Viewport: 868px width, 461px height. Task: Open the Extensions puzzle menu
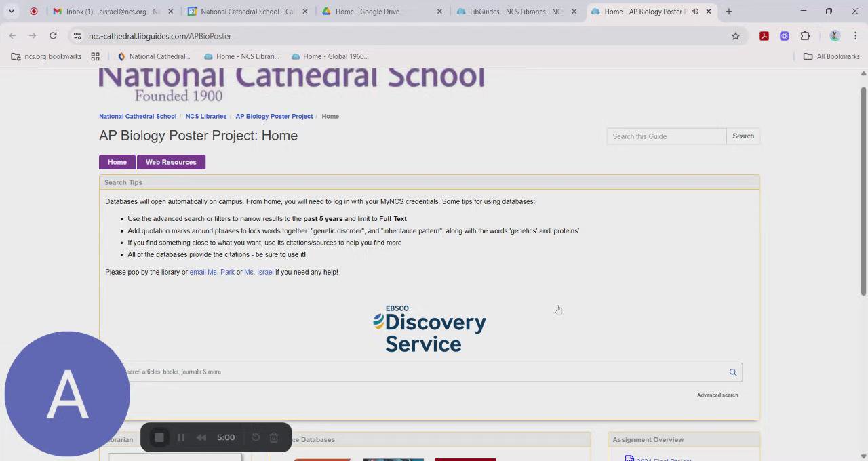[x=805, y=36]
